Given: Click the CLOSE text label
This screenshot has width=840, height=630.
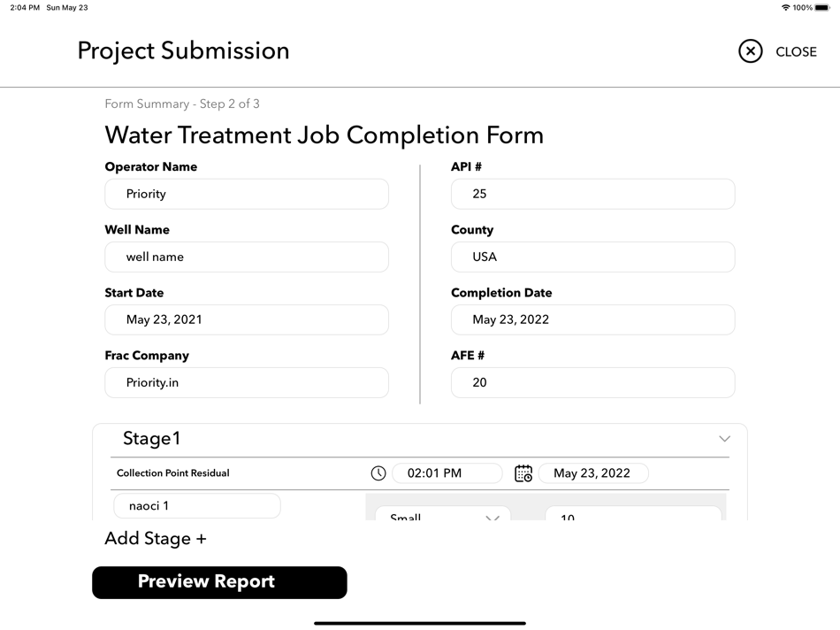Looking at the screenshot, I should [x=796, y=51].
